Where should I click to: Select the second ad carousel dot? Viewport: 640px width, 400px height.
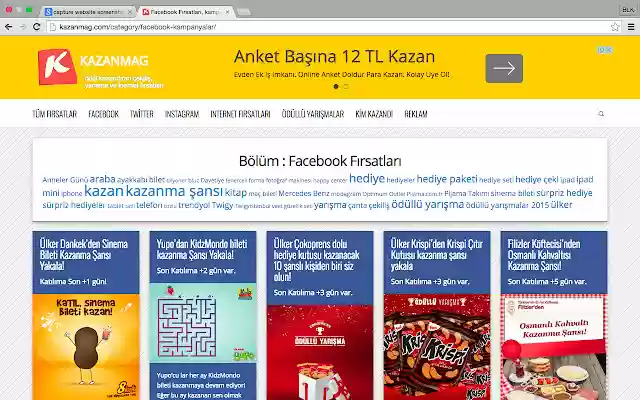tap(346, 87)
